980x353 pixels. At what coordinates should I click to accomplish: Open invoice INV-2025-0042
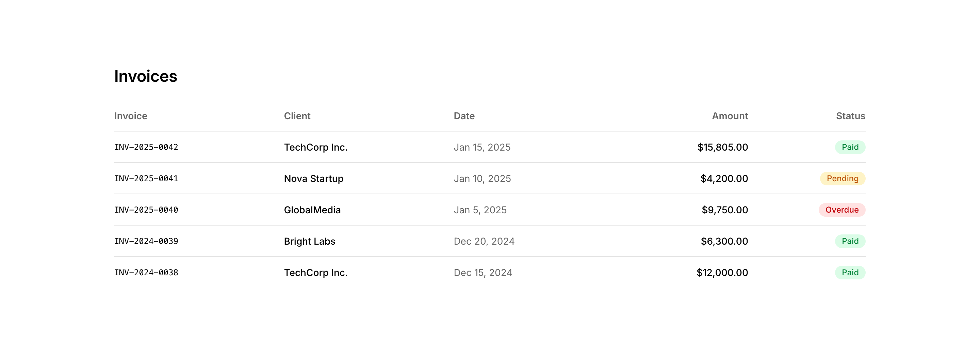pos(146,147)
